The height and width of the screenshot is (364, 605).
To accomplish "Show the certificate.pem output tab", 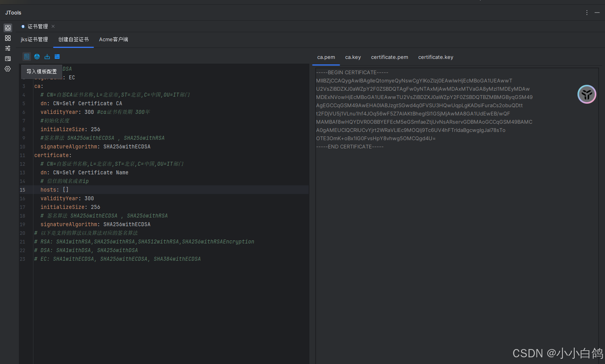I will 389,57.
